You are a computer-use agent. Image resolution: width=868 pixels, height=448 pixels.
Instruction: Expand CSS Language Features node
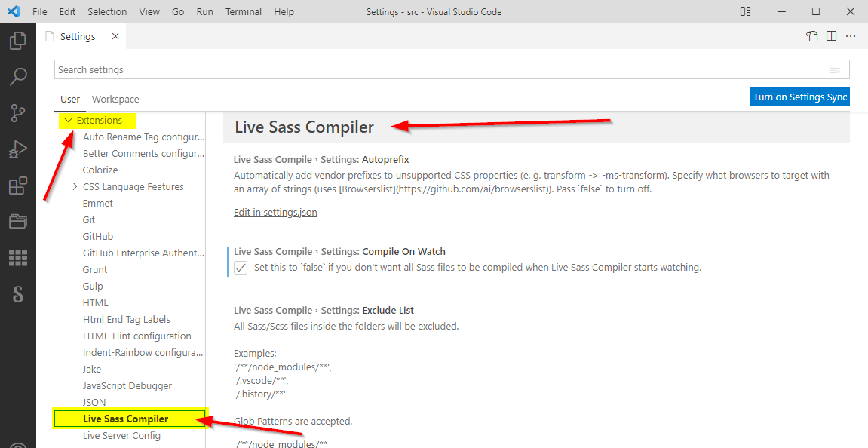click(x=75, y=186)
